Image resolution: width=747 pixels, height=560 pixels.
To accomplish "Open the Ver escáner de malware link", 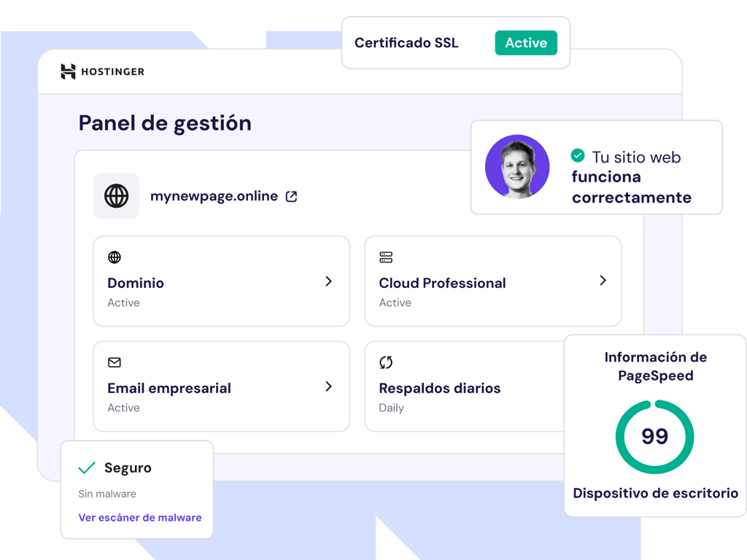I will (140, 518).
